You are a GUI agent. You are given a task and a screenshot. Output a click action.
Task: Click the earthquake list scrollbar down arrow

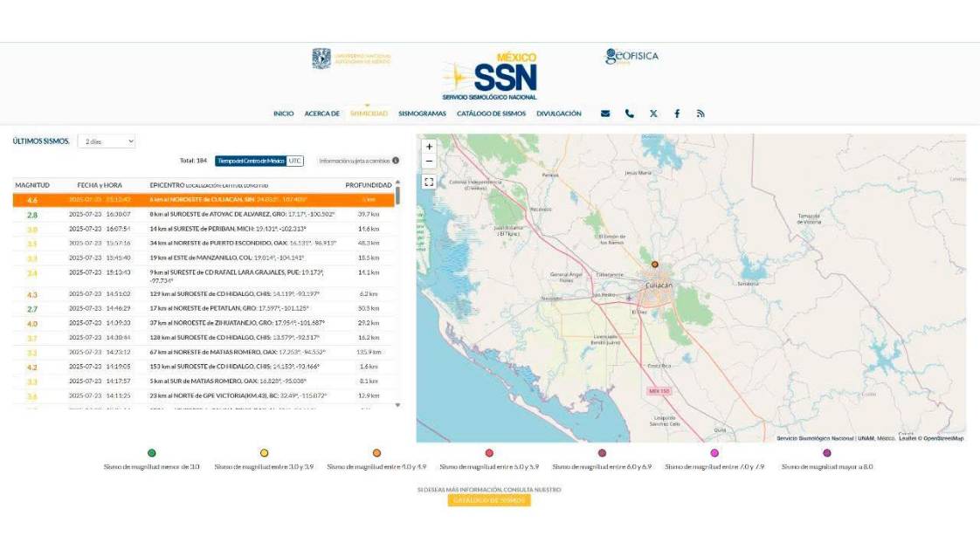coord(398,404)
